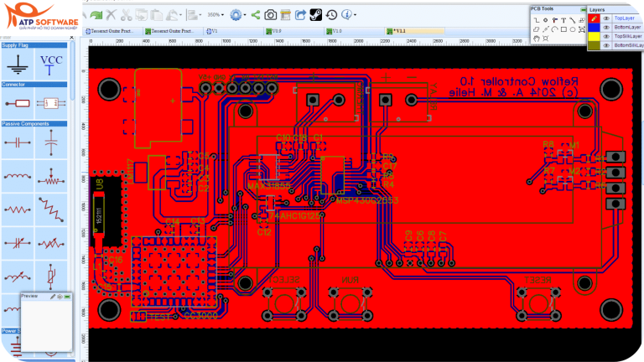The height and width of the screenshot is (362, 644).
Task: Switch to first Tesseract Outer Pract schematic tab
Action: 113,31
